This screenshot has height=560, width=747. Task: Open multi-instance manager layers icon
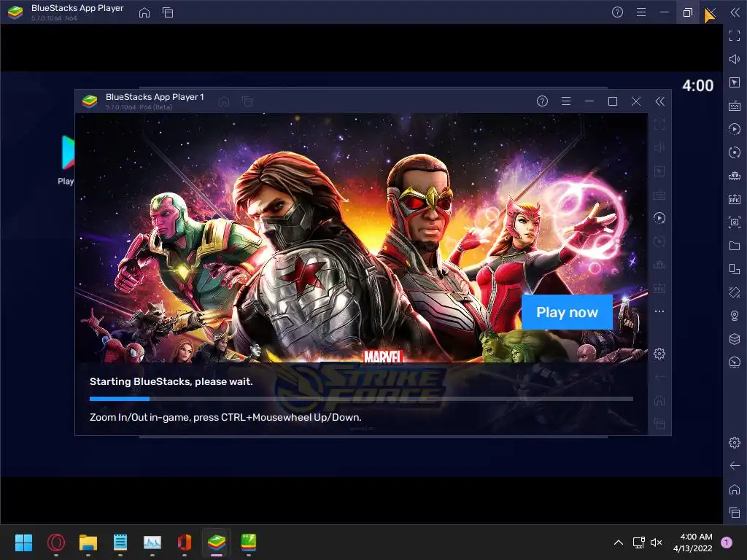click(x=734, y=339)
